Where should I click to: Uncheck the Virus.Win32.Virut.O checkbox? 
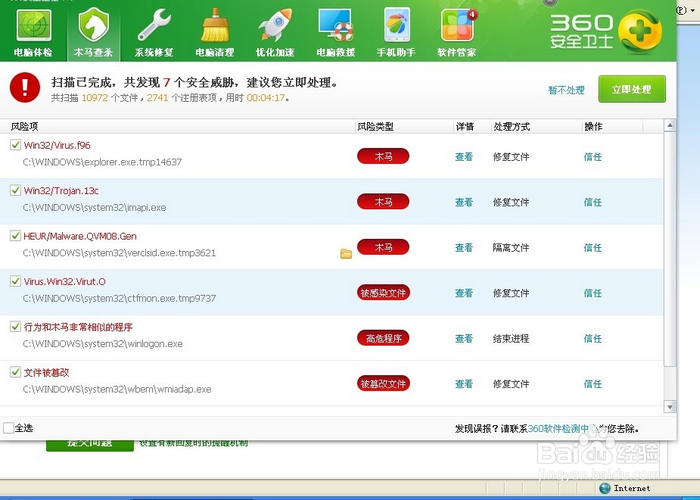pos(15,281)
